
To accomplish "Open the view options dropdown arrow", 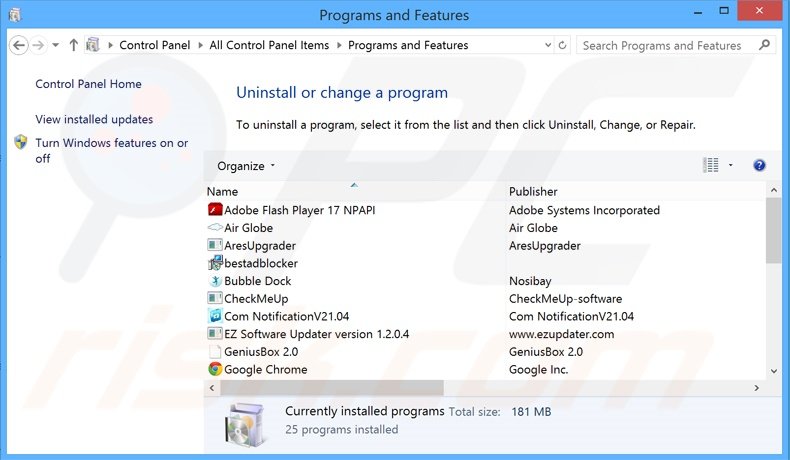I will coord(731,165).
